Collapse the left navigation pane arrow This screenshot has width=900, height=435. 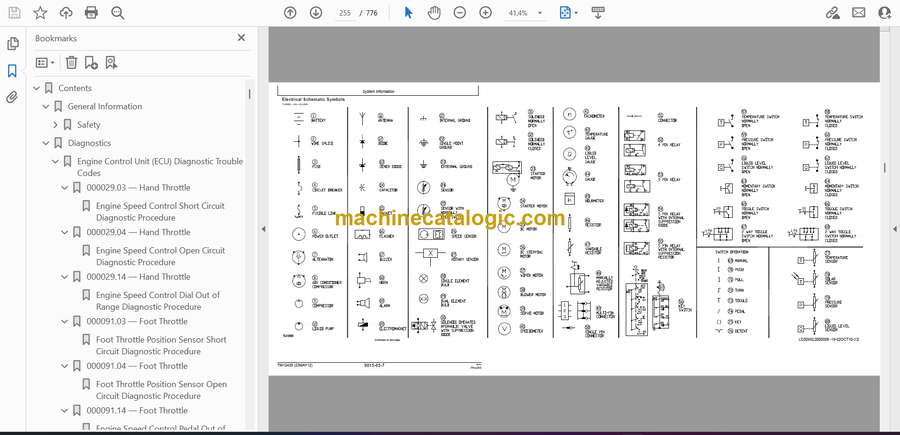pos(263,229)
